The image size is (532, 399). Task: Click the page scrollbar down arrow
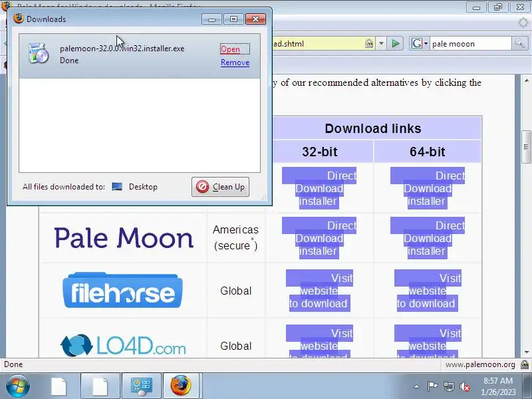(526, 352)
